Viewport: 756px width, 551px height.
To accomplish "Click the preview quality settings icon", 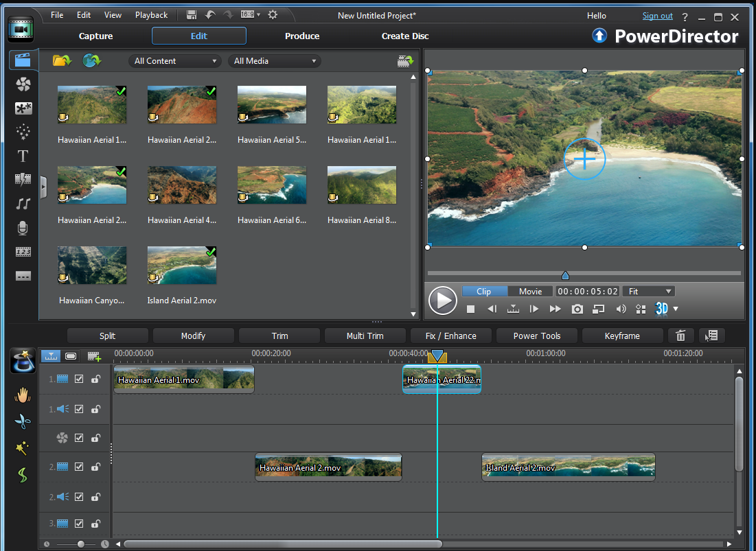I will pyautogui.click(x=640, y=309).
